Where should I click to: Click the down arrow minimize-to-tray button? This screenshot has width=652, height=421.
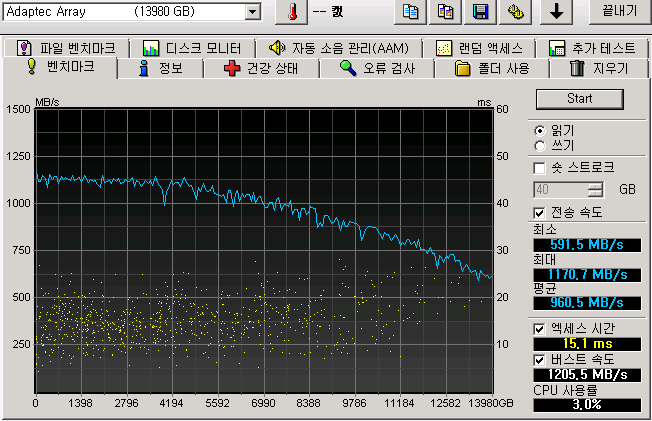[556, 12]
